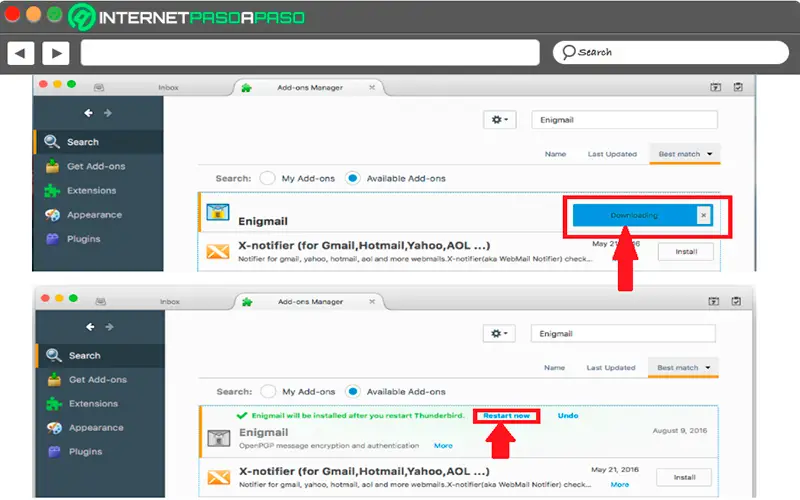Viewport: 800px width, 500px height.
Task: Select Available Add-ons radio in upper window
Action: pyautogui.click(x=353, y=179)
